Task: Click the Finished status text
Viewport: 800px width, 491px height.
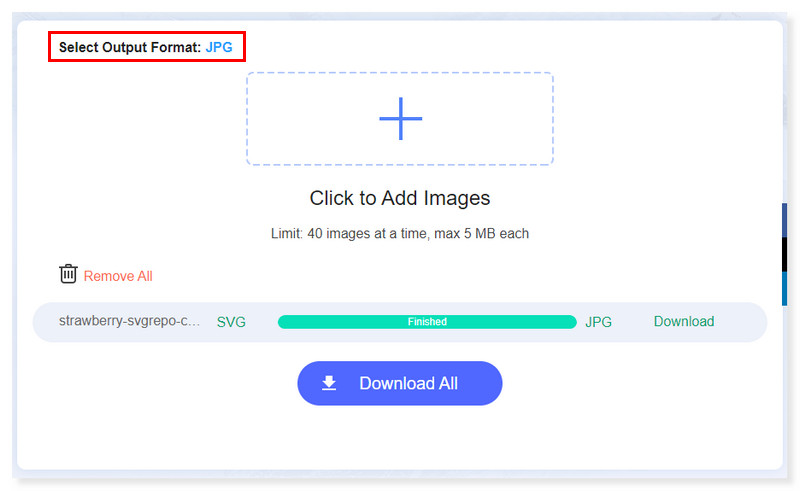Action: [427, 322]
